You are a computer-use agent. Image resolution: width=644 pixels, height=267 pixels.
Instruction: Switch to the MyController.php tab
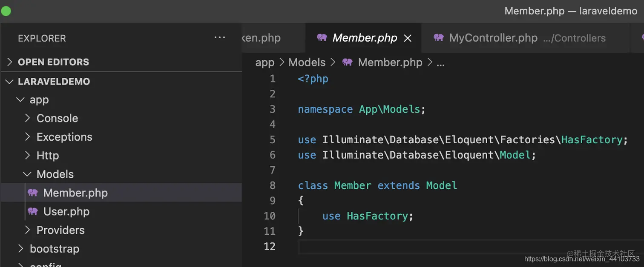493,38
